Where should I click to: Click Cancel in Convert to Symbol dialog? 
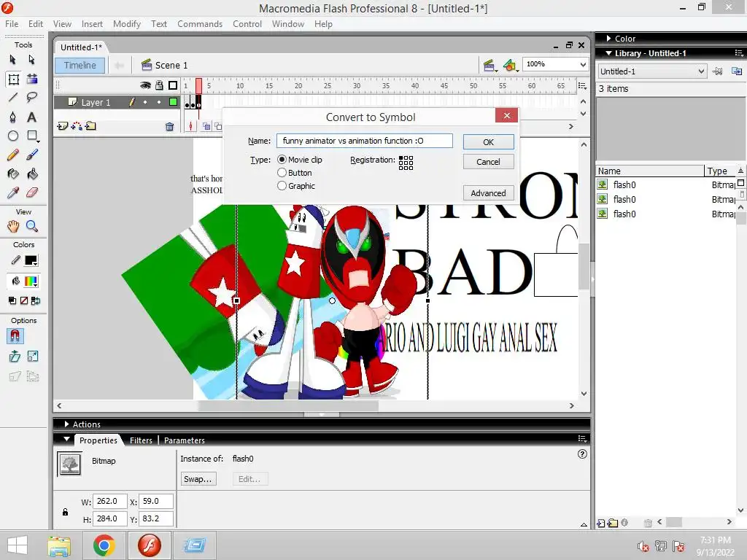(488, 162)
